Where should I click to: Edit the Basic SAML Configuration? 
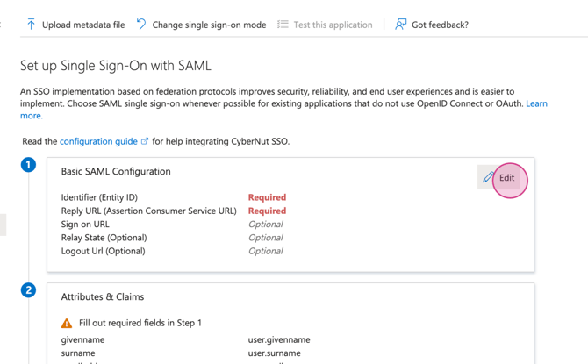pyautogui.click(x=507, y=178)
